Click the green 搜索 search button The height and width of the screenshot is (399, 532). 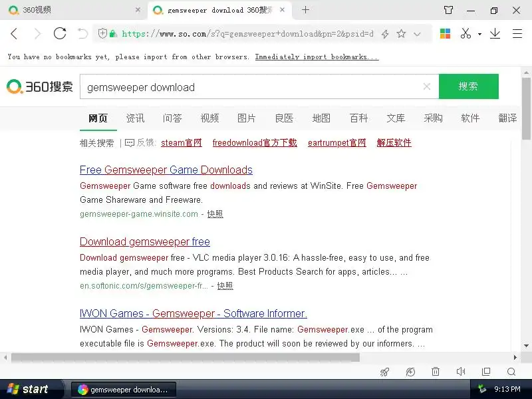(x=469, y=86)
